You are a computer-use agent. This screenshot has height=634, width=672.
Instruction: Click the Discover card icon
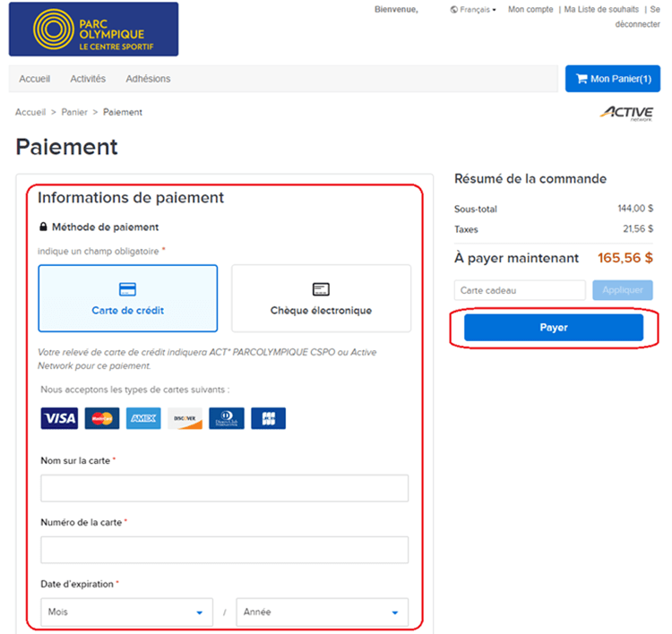tap(185, 418)
